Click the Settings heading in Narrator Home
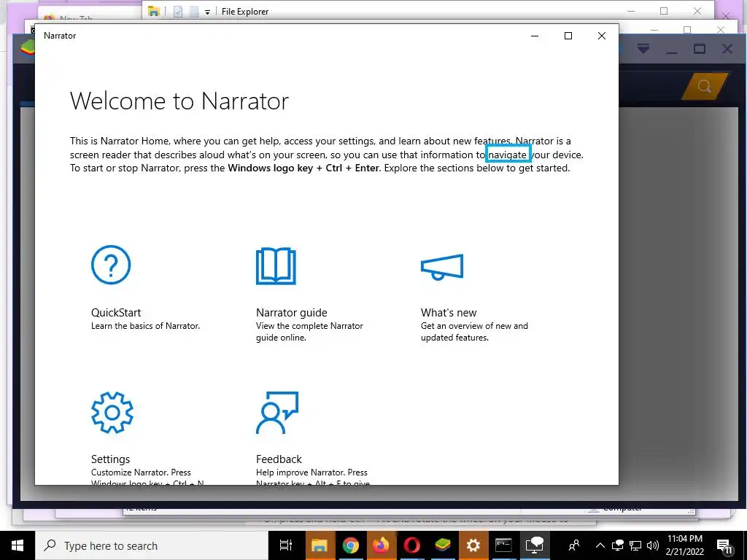Image resolution: width=747 pixels, height=560 pixels. [110, 459]
